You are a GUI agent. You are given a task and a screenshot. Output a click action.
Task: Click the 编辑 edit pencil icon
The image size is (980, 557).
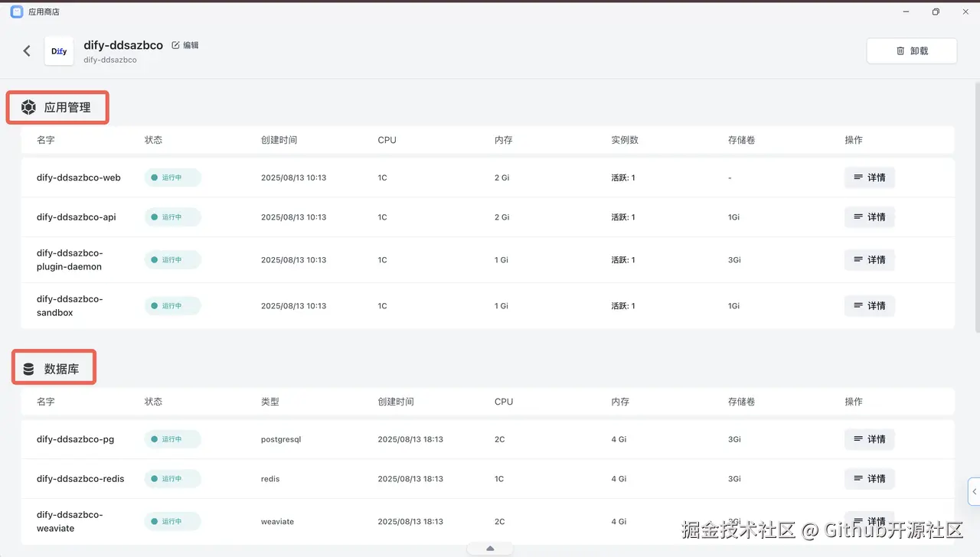[175, 45]
